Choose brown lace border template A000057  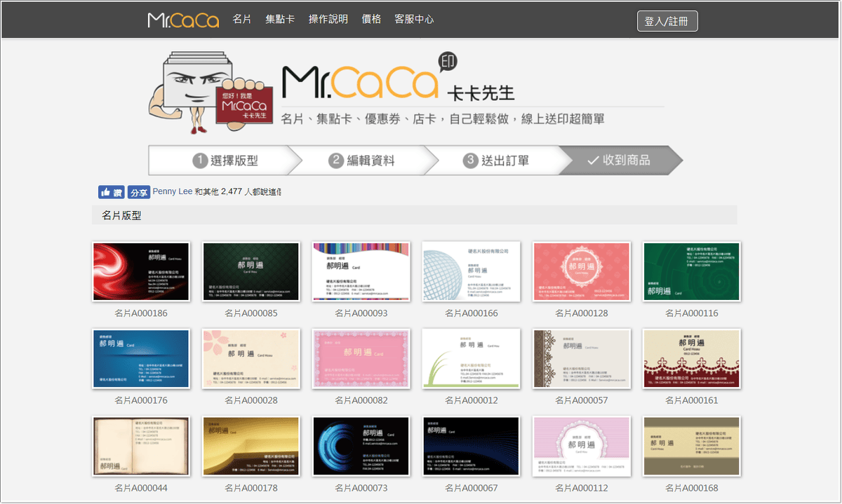click(582, 359)
